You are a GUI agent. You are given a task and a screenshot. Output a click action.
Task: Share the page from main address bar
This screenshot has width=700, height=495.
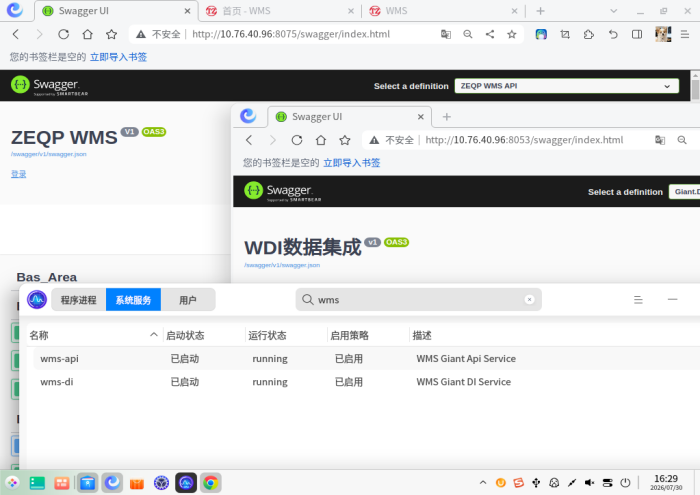coord(490,34)
